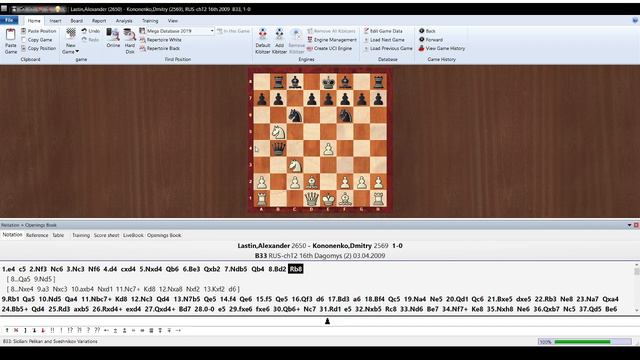
Task: Search position on Hard Disk
Action: click(130, 41)
